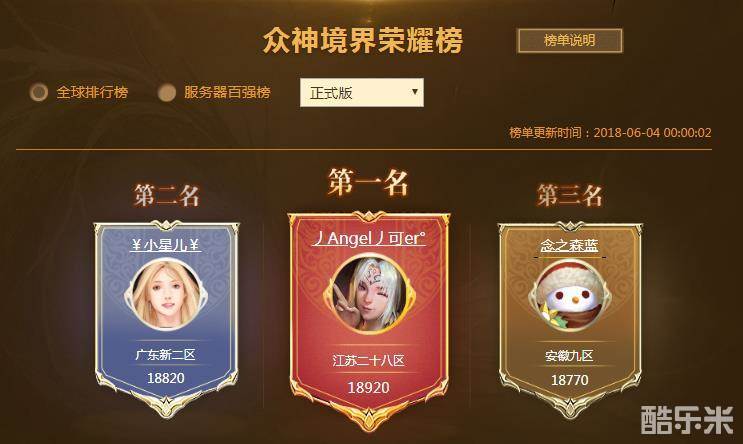
Task: Click the 酷乐米 watermark logo
Action: tap(687, 419)
